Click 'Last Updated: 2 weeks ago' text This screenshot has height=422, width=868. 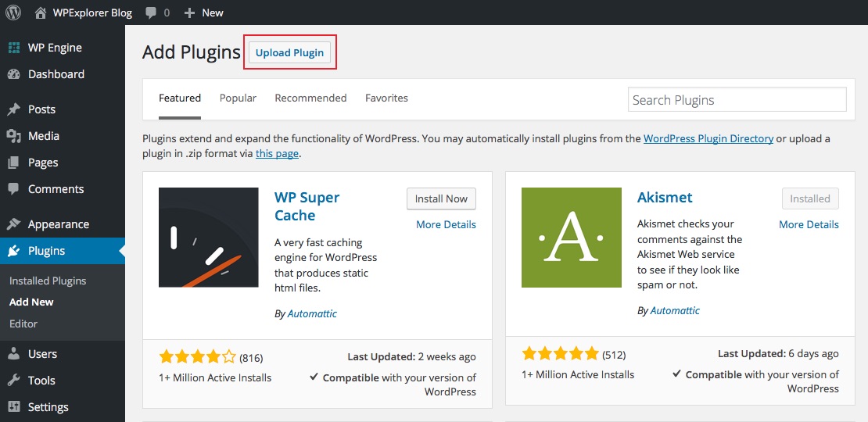(x=412, y=356)
